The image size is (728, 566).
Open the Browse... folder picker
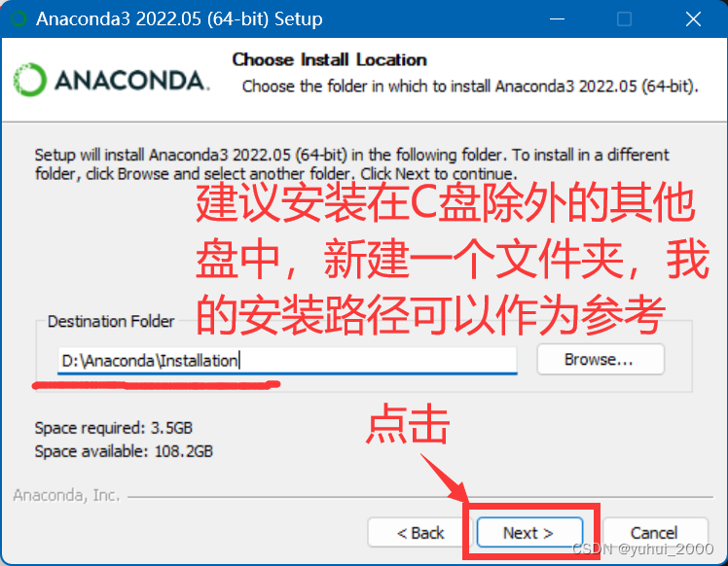(601, 359)
